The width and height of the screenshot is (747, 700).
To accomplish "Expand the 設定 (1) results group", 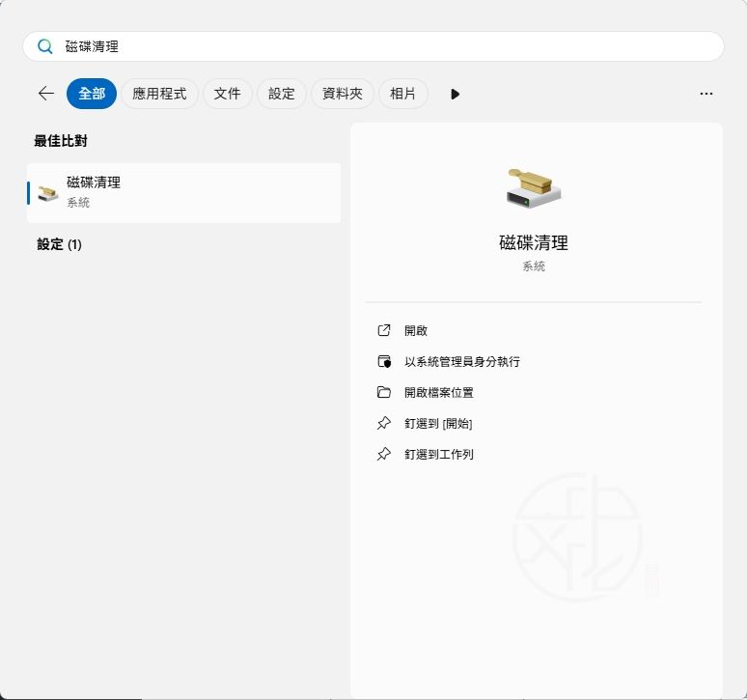I will tap(60, 244).
